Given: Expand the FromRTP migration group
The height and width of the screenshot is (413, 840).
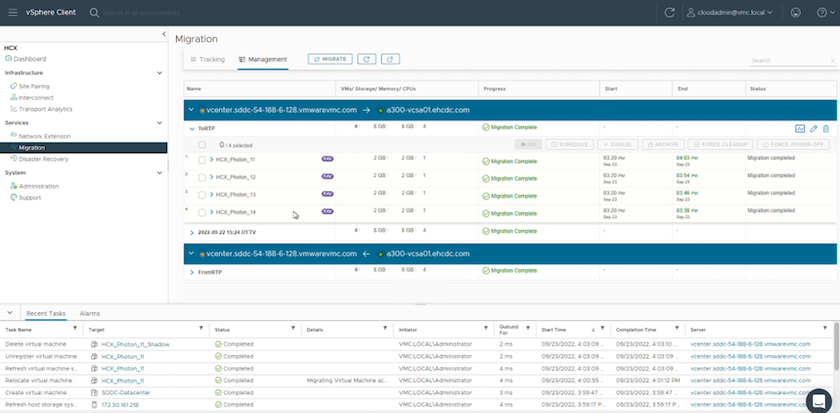Looking at the screenshot, I should click(192, 272).
